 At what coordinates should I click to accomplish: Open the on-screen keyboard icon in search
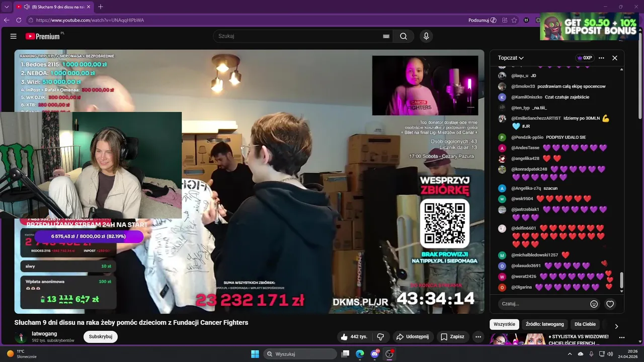click(386, 36)
